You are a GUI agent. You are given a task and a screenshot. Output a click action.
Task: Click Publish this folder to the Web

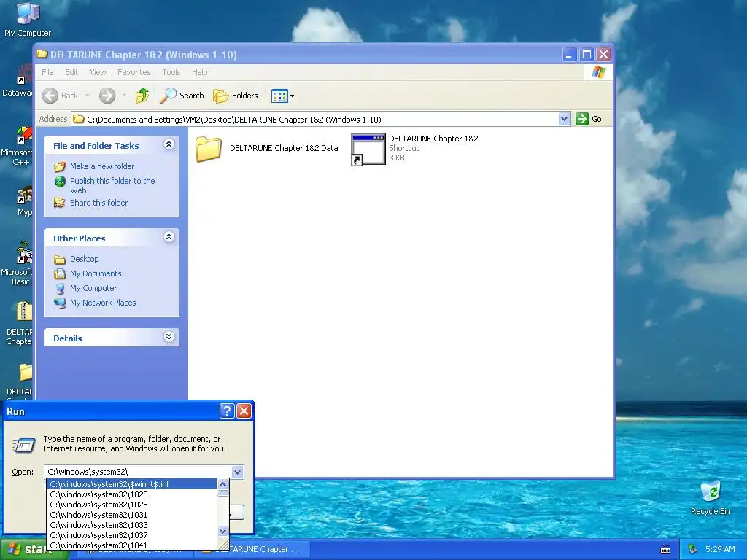click(112, 186)
